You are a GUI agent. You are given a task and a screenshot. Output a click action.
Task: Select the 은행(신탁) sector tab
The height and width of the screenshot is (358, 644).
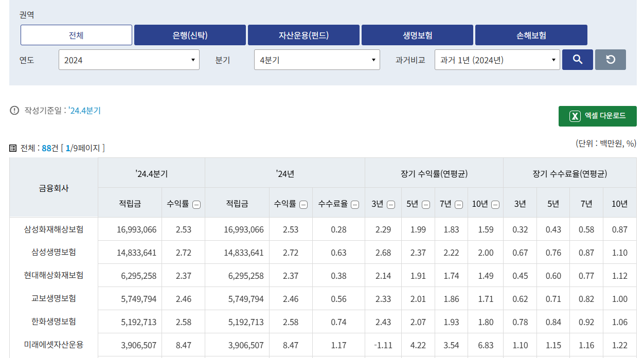point(190,35)
